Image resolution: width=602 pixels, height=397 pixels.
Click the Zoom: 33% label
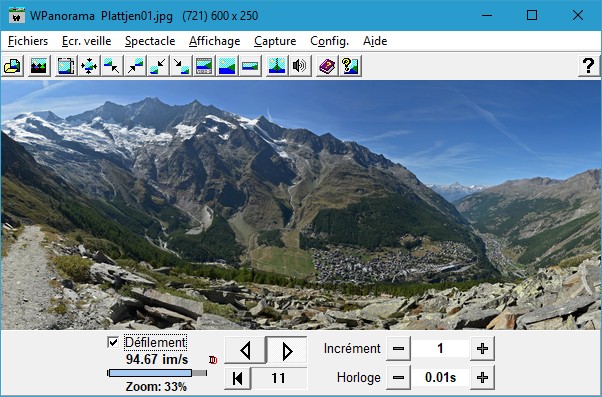pos(156,387)
